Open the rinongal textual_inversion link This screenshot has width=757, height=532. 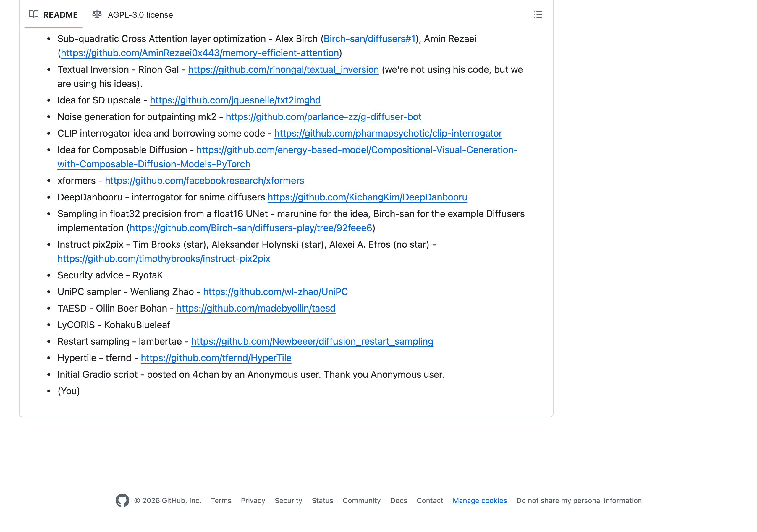284,69
